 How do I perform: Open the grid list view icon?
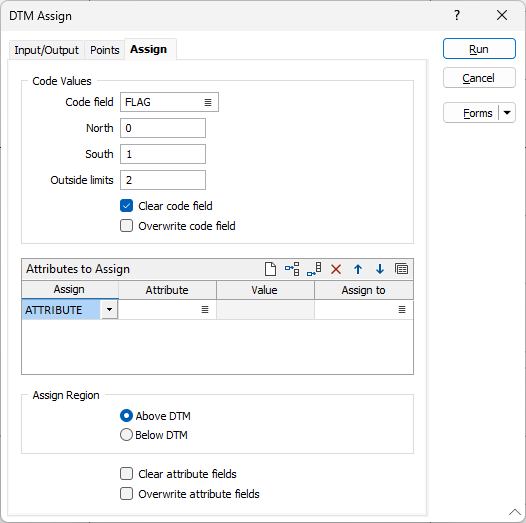point(402,269)
